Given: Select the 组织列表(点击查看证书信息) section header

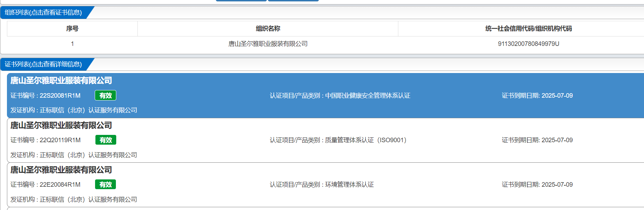Looking at the screenshot, I should [43, 13].
